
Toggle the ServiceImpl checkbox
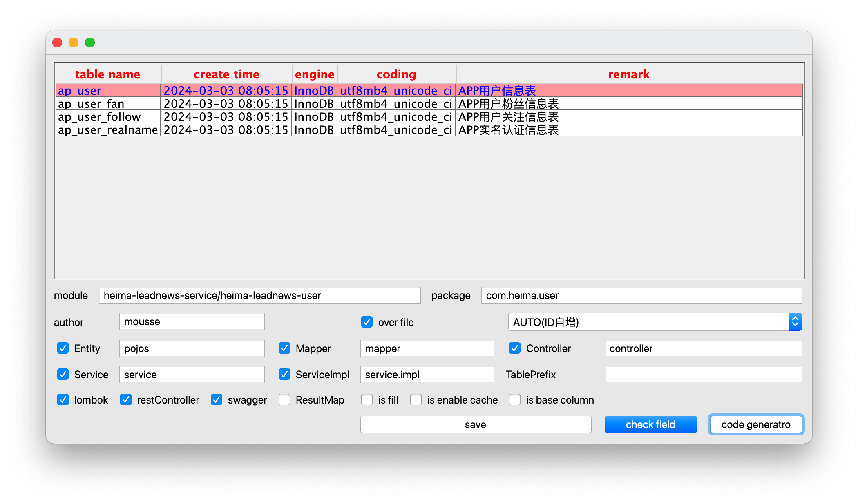[284, 374]
